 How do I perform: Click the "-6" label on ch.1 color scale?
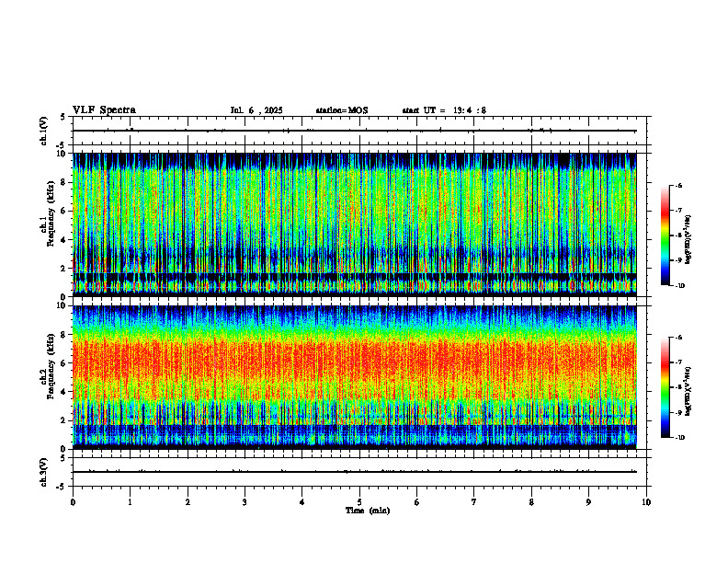pos(678,186)
